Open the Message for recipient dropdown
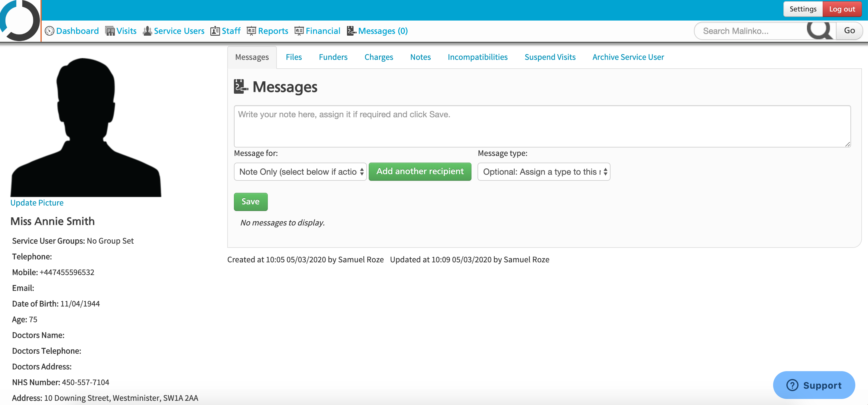This screenshot has width=868, height=405. 300,171
